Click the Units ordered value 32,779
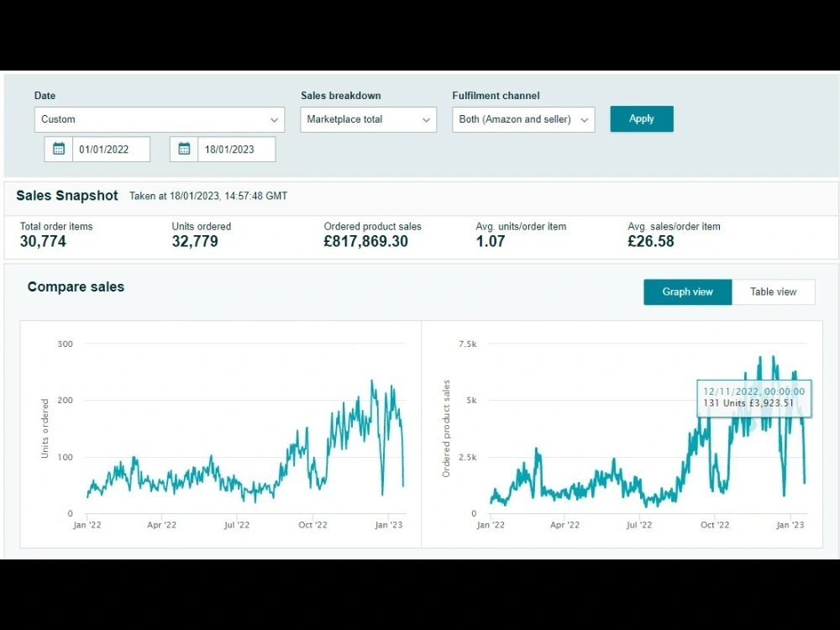Viewport: 840px width, 630px height. pyautogui.click(x=195, y=242)
